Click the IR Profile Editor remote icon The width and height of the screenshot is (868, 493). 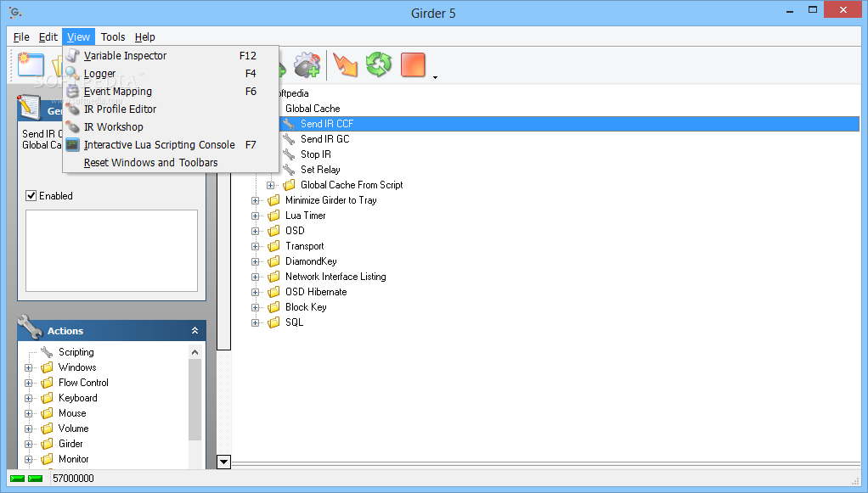click(x=72, y=109)
